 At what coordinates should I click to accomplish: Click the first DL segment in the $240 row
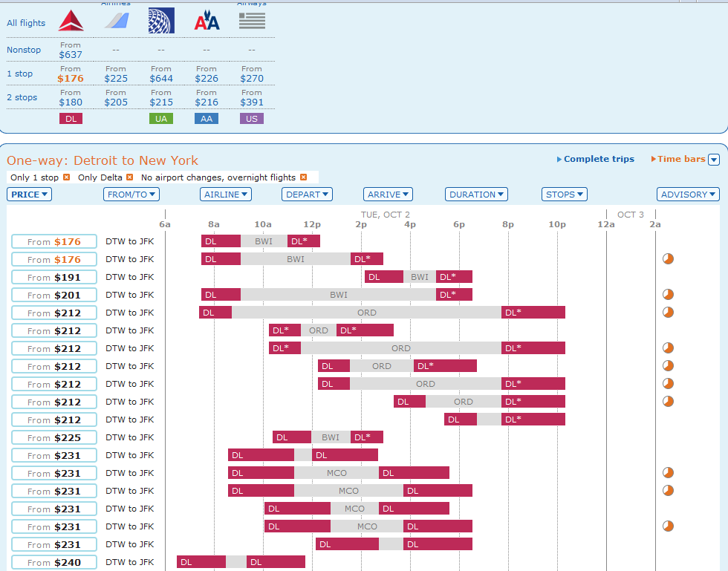pyautogui.click(x=201, y=561)
